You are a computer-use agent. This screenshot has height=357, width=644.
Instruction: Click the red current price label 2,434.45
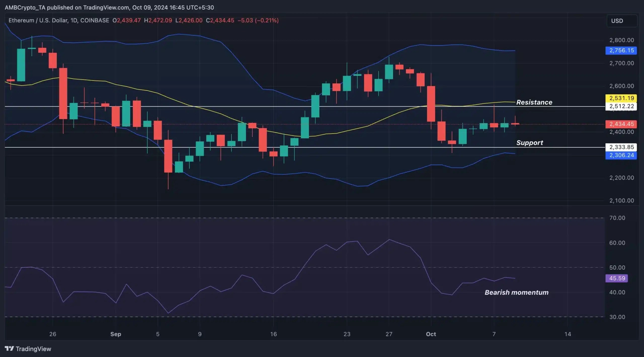[621, 124]
